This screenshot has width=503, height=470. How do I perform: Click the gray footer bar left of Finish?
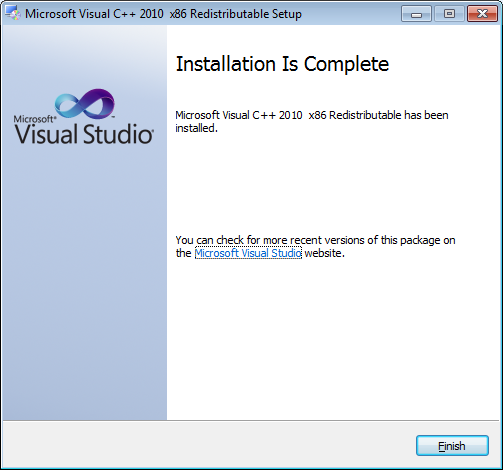(207, 445)
